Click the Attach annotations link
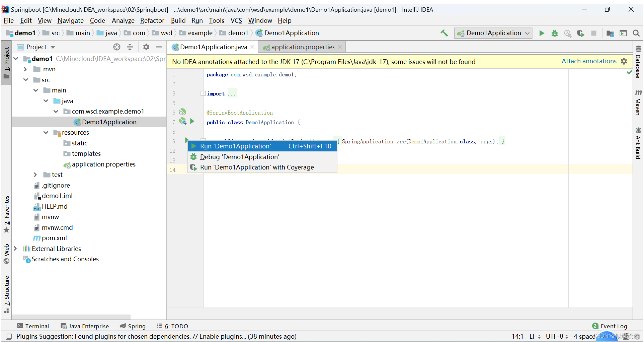Image resolution: width=644 pixels, height=342 pixels. tap(589, 61)
